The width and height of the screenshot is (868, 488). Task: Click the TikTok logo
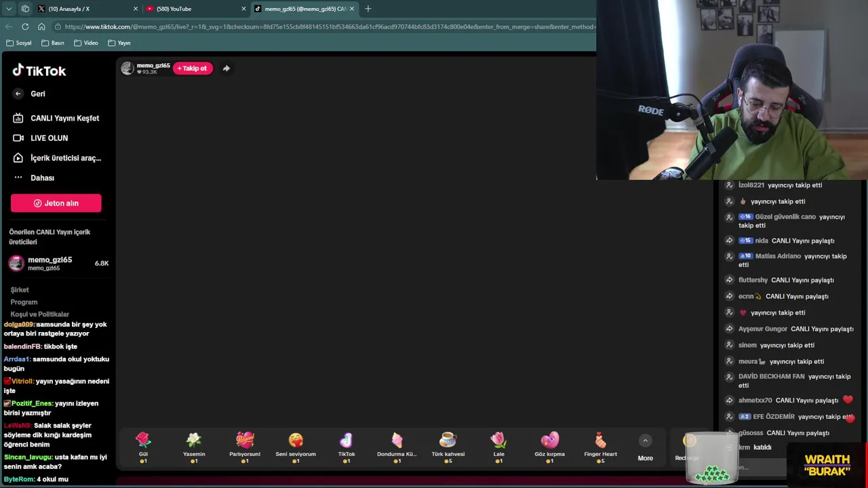(x=39, y=70)
